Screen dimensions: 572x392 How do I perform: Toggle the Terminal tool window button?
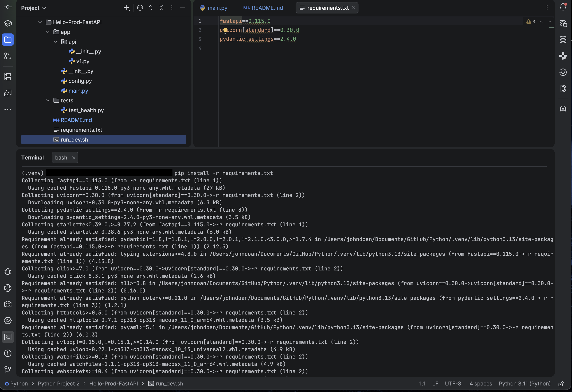pyautogui.click(x=8, y=337)
